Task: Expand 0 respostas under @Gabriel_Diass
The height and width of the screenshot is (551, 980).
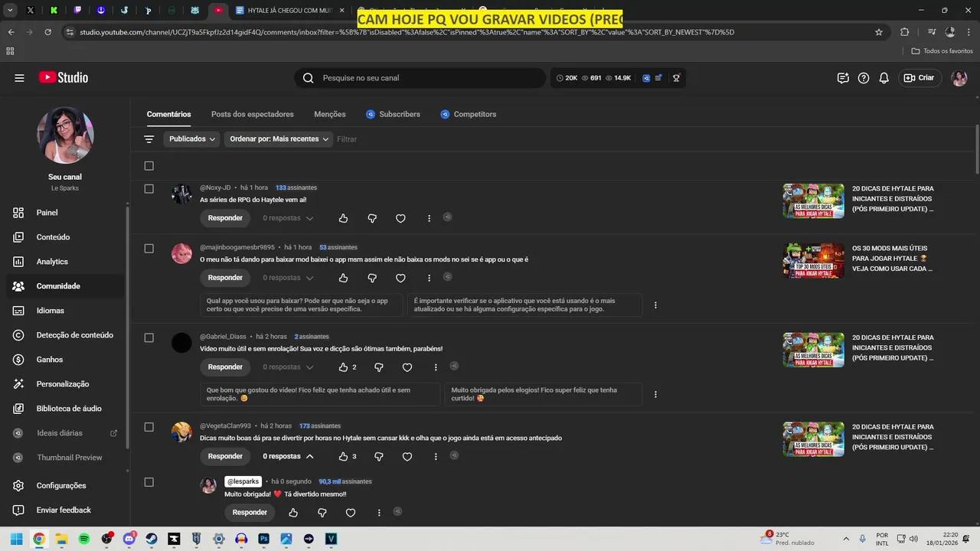Action: [288, 367]
